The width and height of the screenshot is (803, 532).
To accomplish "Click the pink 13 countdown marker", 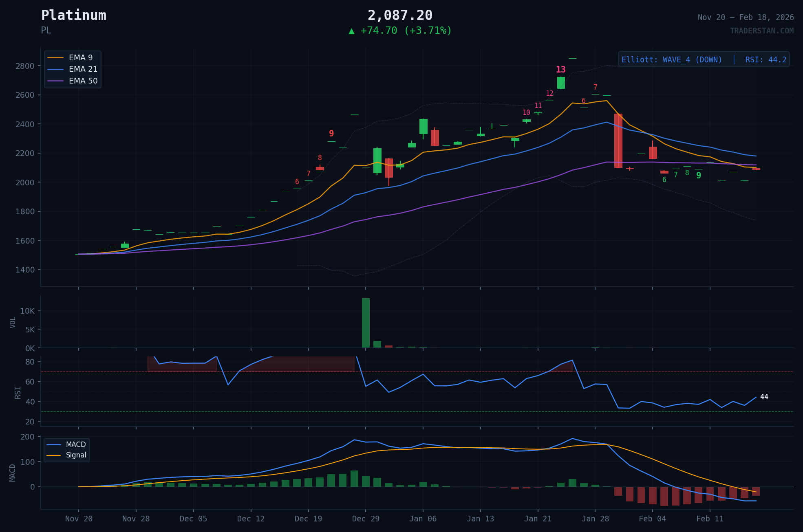I will (x=560, y=70).
